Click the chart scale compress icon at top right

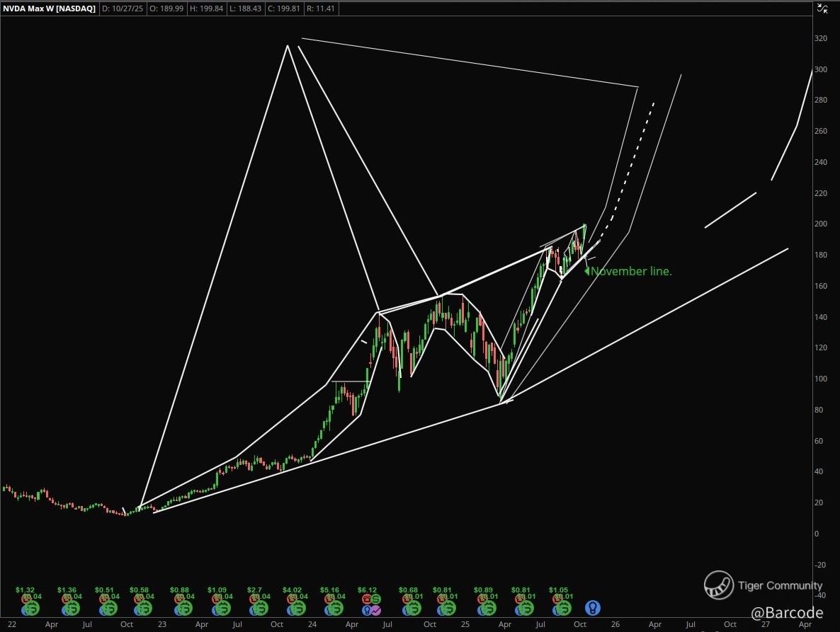[x=822, y=8]
